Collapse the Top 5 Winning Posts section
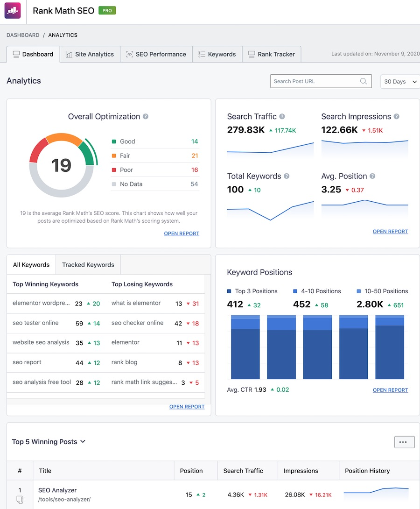Viewport: 420px width, 509px height. click(x=83, y=442)
